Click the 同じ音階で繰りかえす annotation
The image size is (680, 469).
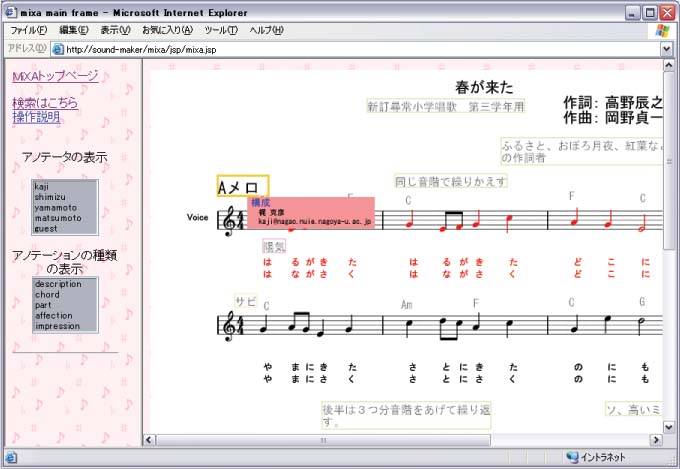click(451, 181)
